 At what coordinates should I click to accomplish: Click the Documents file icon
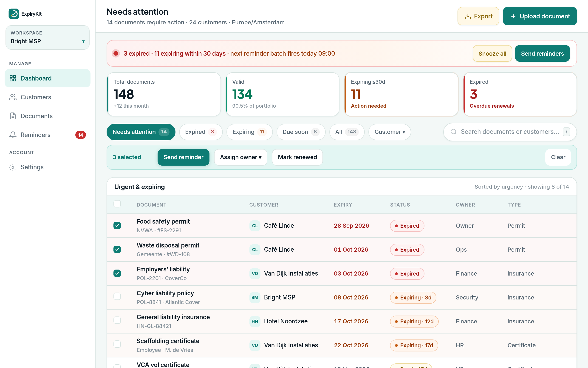13,116
